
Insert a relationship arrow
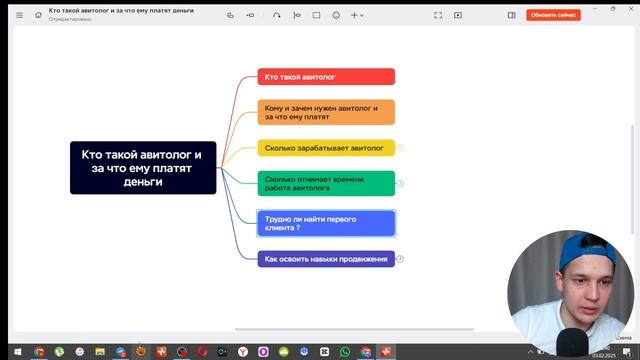[277, 15]
